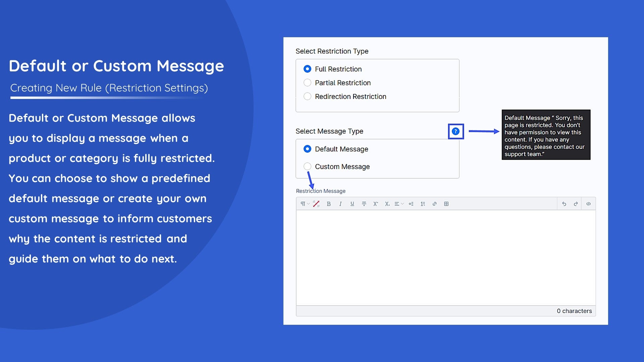Apply underline formatting in the editor
This screenshot has height=362, width=644.
pyautogui.click(x=352, y=204)
